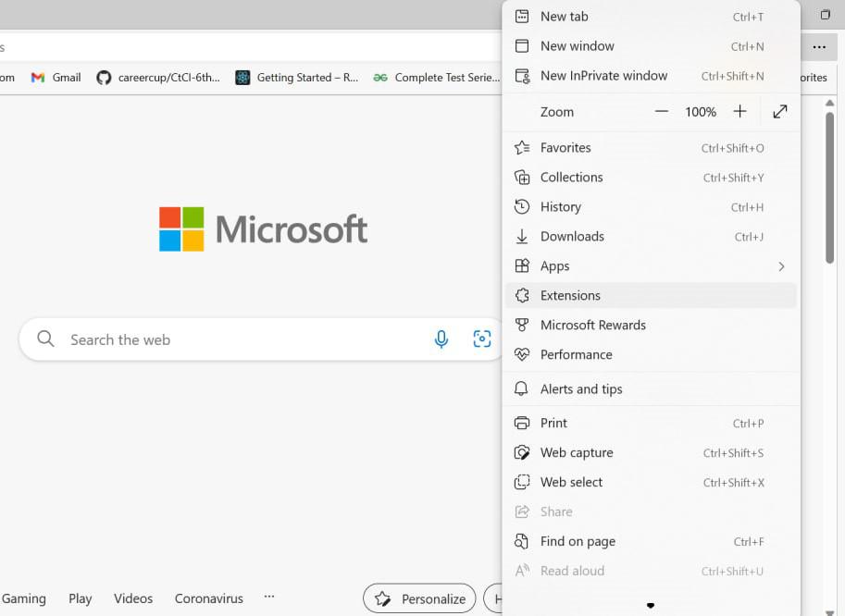Open the Getting Started React bookmark

[x=297, y=78]
